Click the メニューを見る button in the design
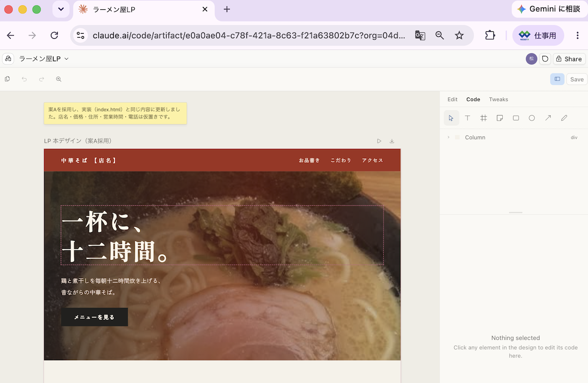Viewport: 588px width, 383px height. point(95,317)
